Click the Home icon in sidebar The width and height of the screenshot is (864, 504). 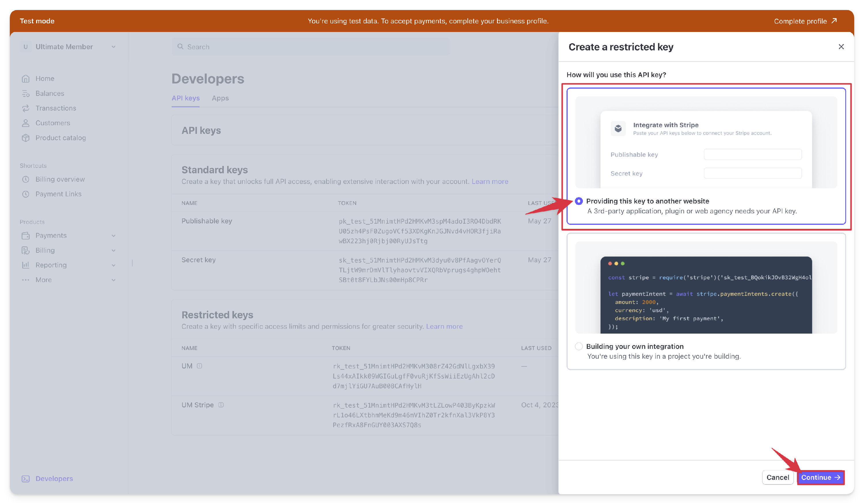coord(26,79)
